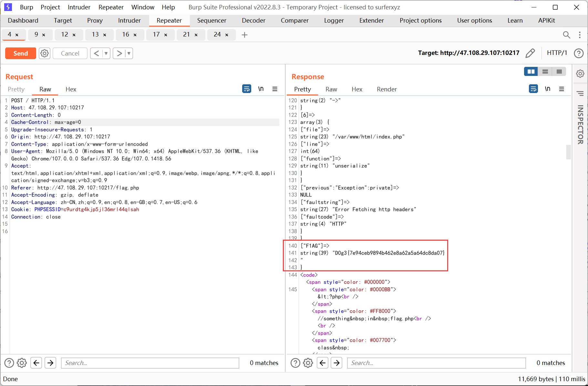Open the APIKit extension tab
The image size is (588, 386).
546,20
